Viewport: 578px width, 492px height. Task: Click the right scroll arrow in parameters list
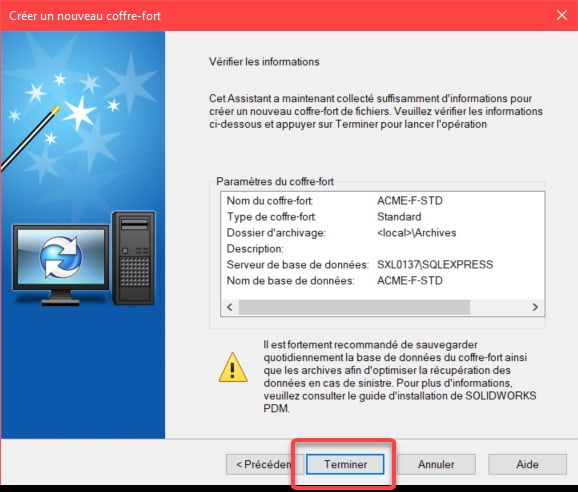click(535, 307)
